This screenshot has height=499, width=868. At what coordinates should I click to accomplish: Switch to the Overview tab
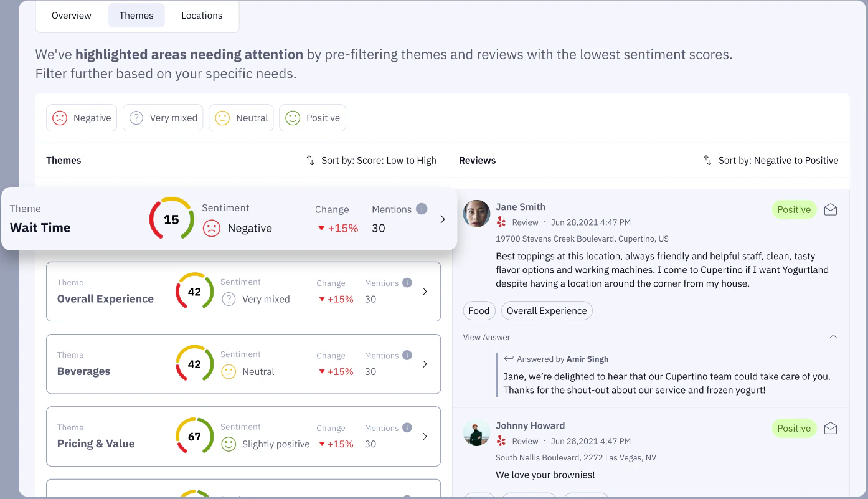tap(72, 16)
